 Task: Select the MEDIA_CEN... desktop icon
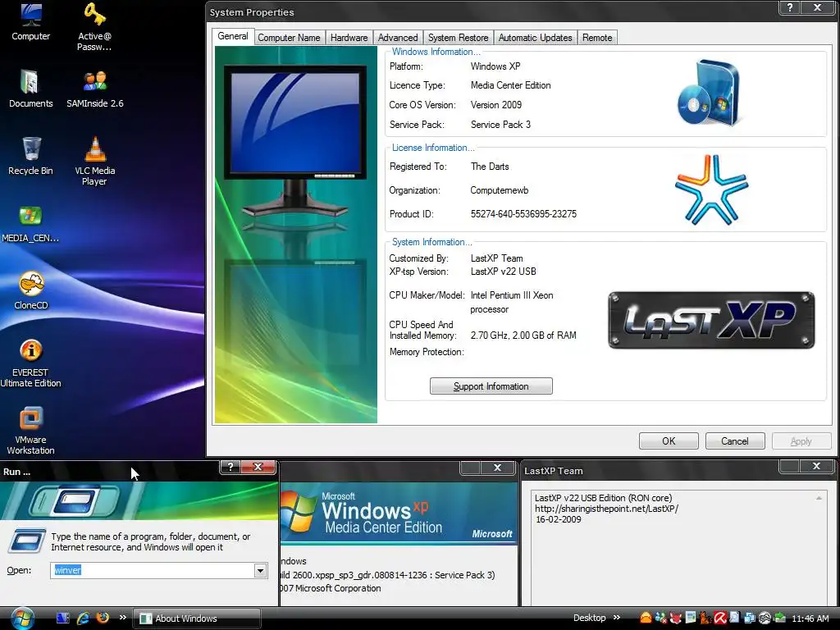pos(30,224)
